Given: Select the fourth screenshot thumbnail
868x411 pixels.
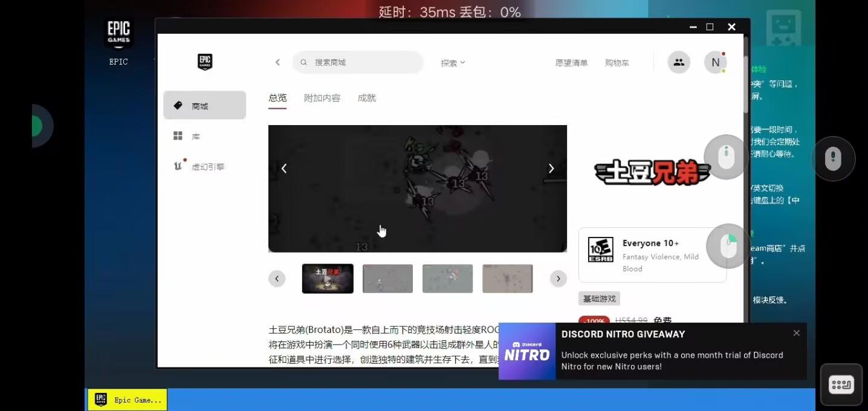Looking at the screenshot, I should pyautogui.click(x=507, y=279).
